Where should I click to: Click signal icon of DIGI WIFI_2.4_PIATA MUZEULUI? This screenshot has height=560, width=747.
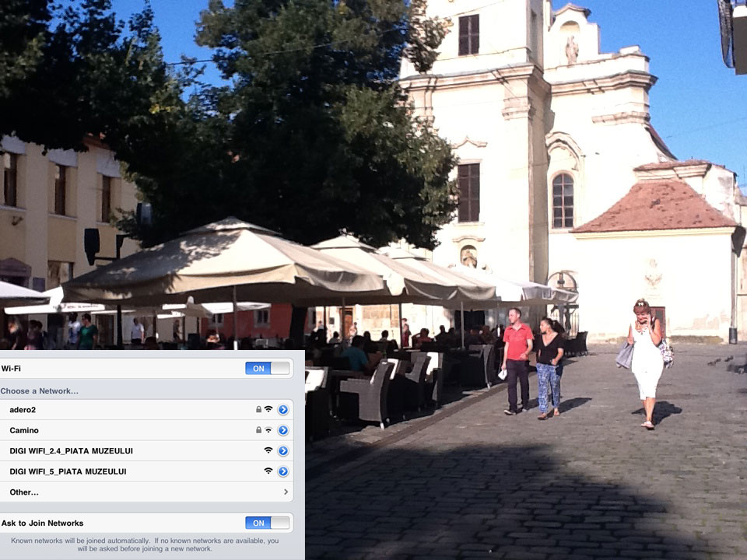[268, 451]
